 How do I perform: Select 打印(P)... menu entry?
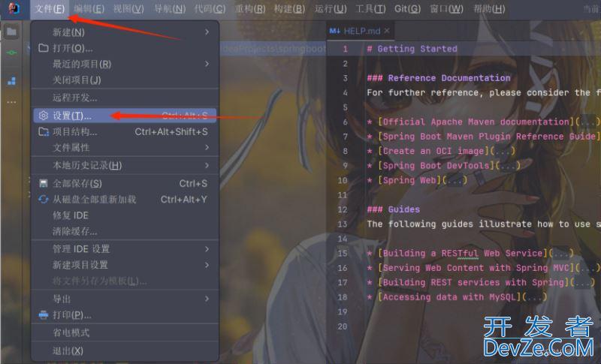click(x=125, y=315)
